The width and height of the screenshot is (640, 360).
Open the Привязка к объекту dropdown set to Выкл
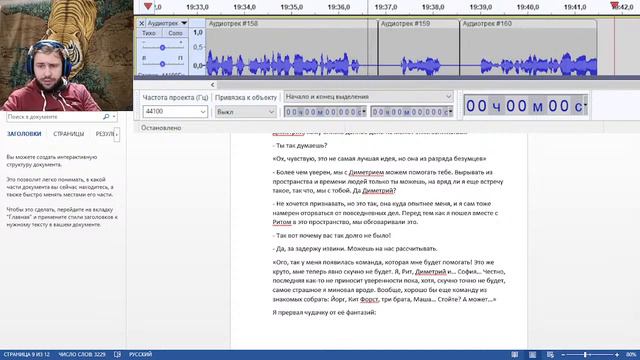coord(246,112)
